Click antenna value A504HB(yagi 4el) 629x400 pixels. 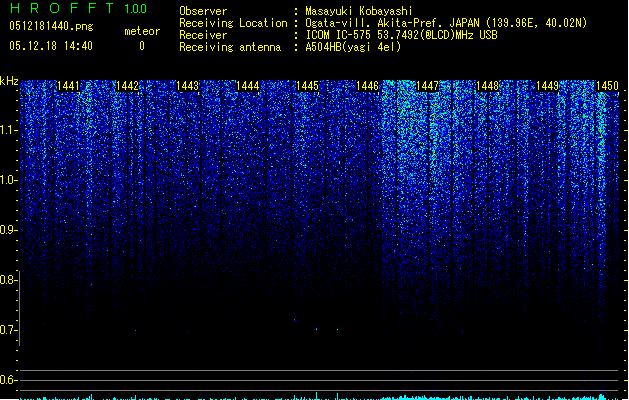click(353, 47)
